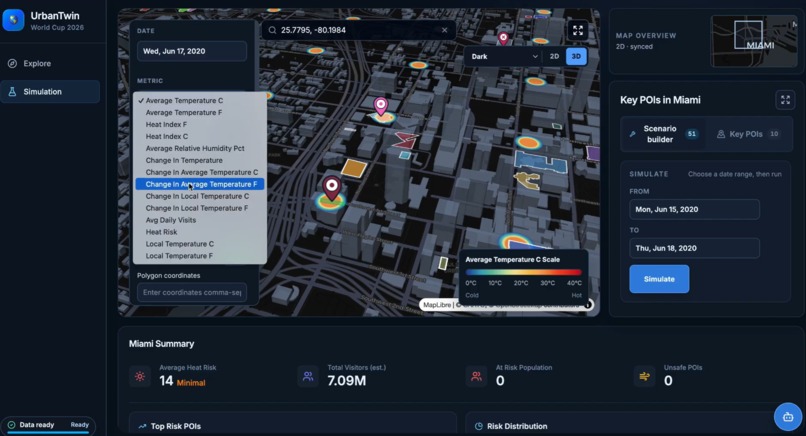Click the Total Visitors people icon

[x=308, y=376]
